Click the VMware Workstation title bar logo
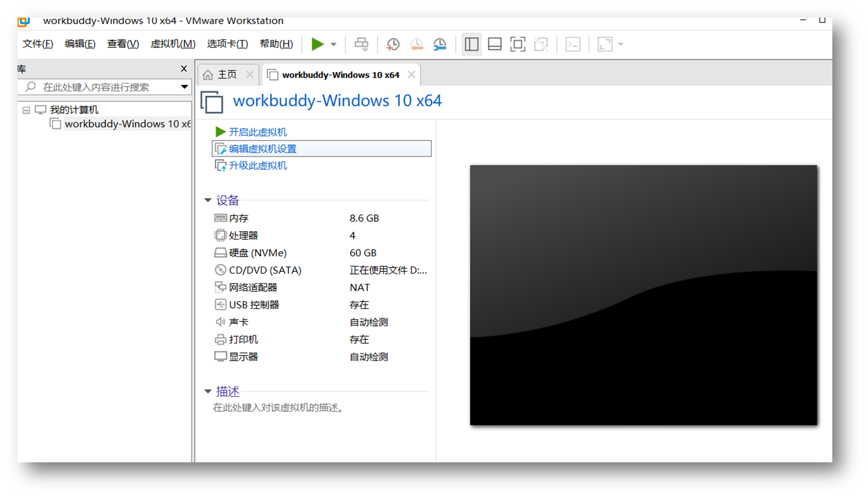Image resolution: width=868 pixels, height=498 pixels. (x=24, y=21)
